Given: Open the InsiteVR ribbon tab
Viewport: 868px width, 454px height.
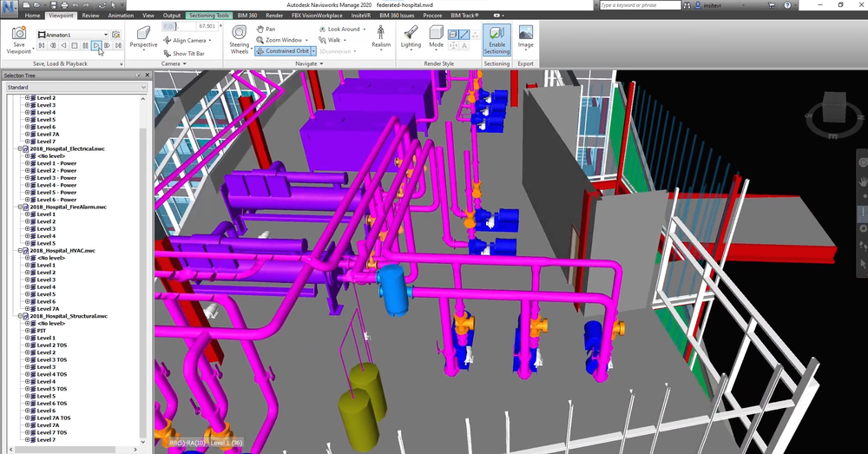Looking at the screenshot, I should tap(360, 16).
